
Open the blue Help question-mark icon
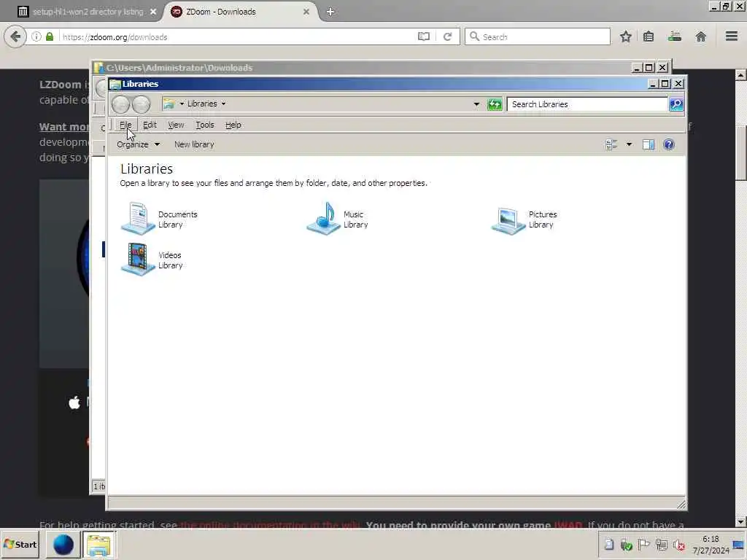[669, 144]
